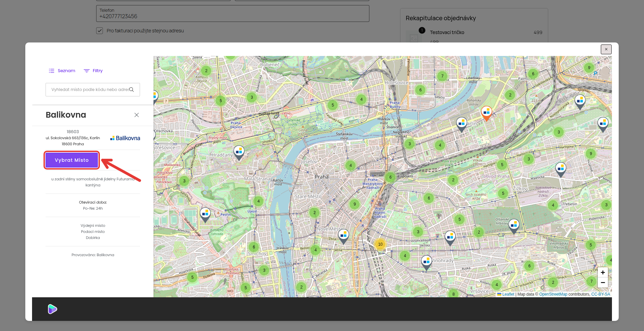
Task: Open the Filtry filter options
Action: [x=93, y=71]
